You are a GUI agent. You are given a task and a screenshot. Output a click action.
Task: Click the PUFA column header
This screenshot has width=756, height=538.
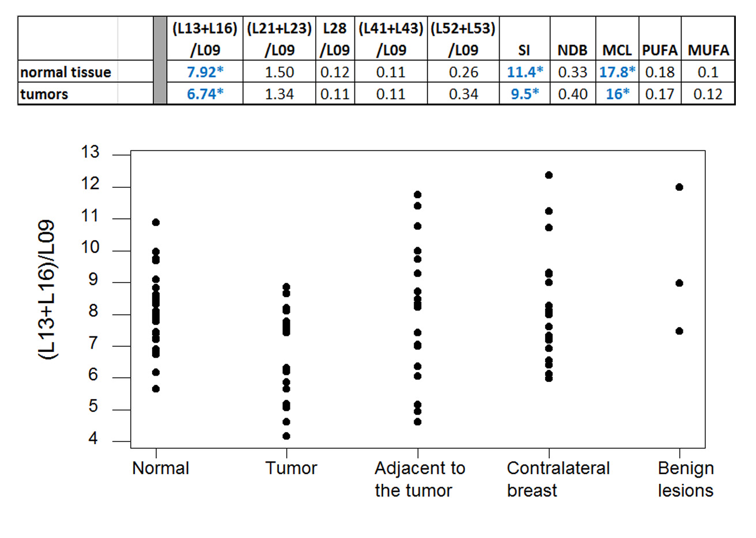[659, 50]
